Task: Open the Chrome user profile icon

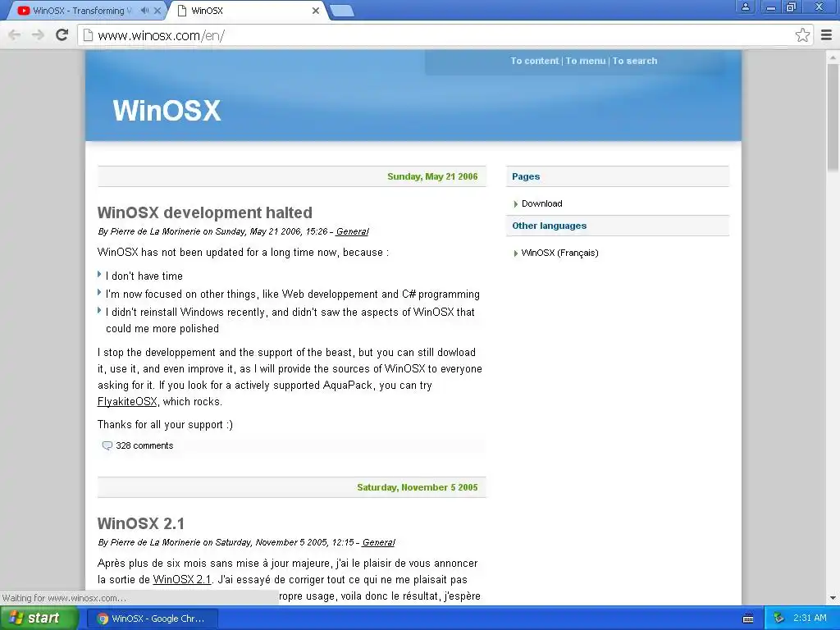Action: click(x=745, y=7)
